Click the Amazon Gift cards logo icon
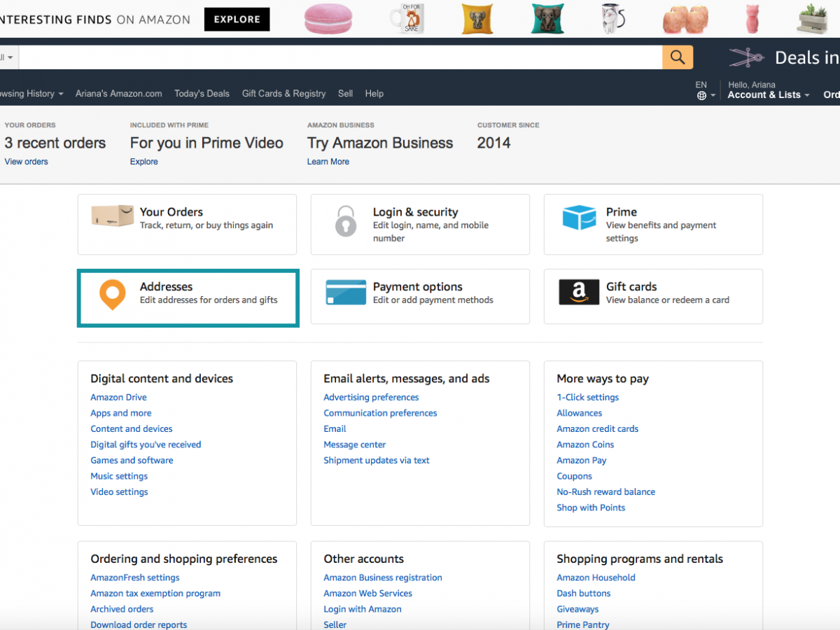This screenshot has width=840, height=630. (x=579, y=293)
